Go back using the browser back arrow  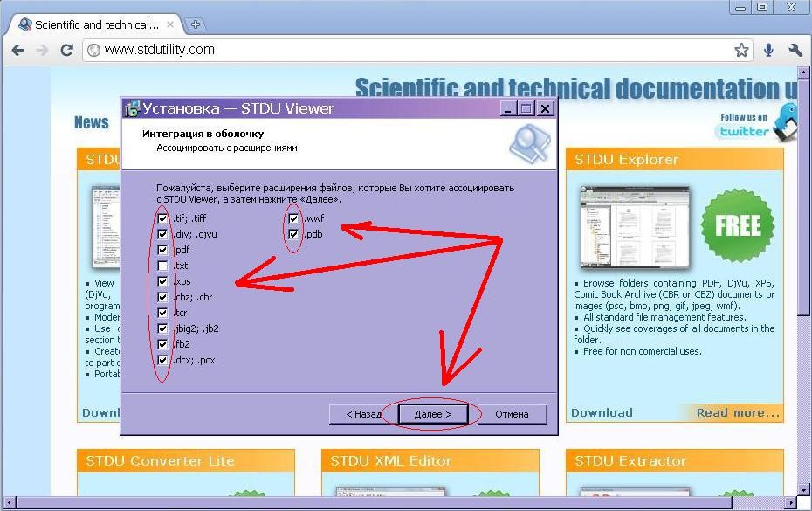[x=17, y=51]
